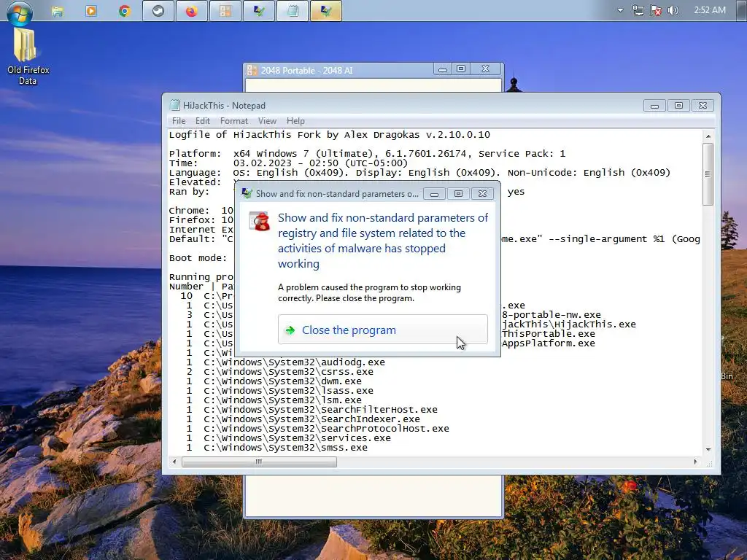The height and width of the screenshot is (560, 747).
Task: Click the 'Logfile of HiJackThis Fork' line
Action: click(330, 135)
